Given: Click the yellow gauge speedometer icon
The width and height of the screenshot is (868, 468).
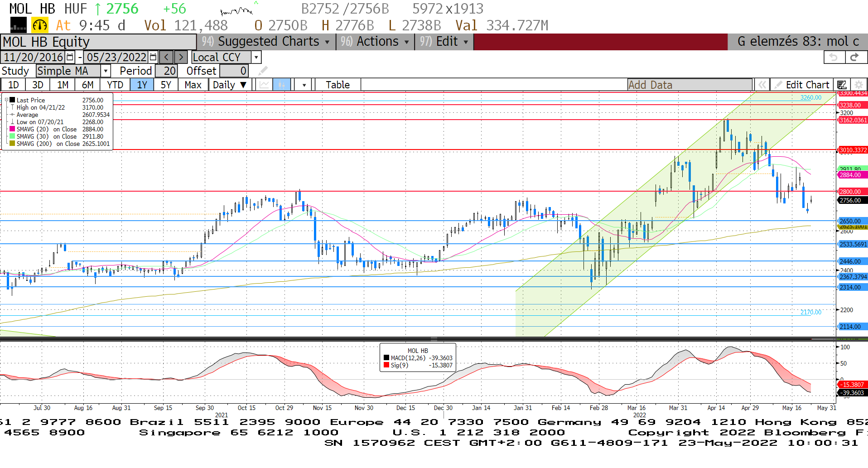Looking at the screenshot, I should [x=40, y=25].
